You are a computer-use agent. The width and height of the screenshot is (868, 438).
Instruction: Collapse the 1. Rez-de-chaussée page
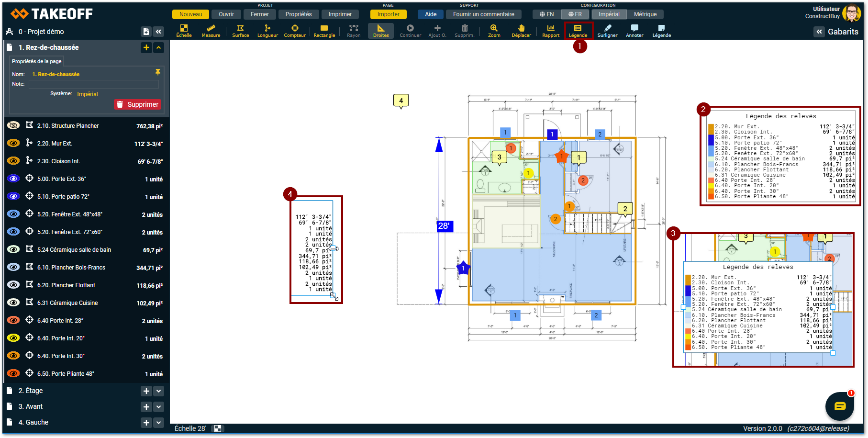pos(159,47)
